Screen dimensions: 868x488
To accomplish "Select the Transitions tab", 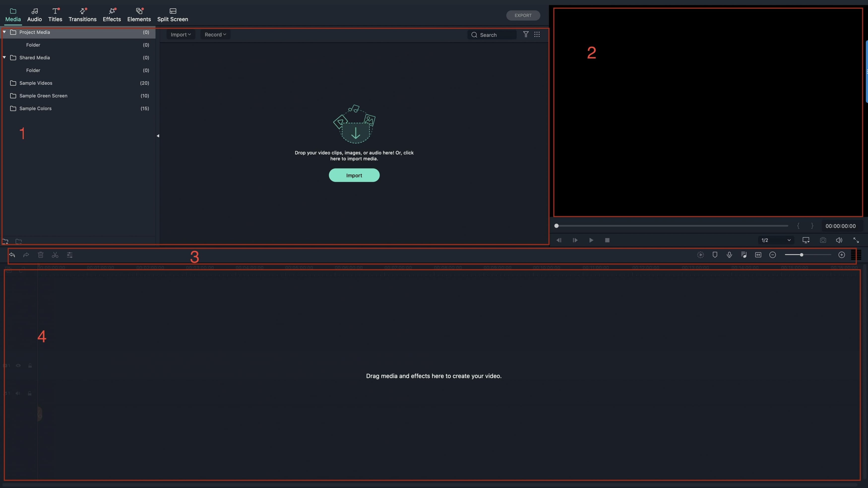I will click(x=82, y=19).
